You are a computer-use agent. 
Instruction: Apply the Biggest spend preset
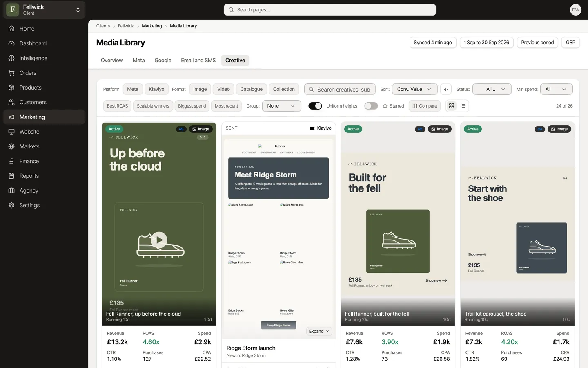(192, 106)
